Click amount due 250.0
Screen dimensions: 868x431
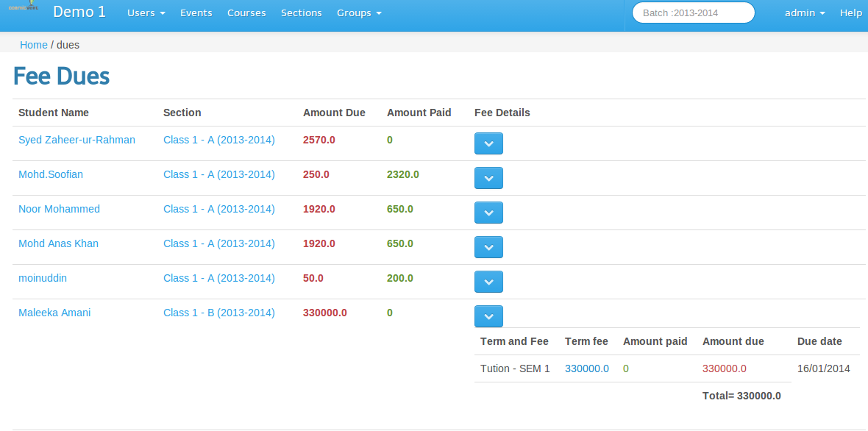[316, 174]
